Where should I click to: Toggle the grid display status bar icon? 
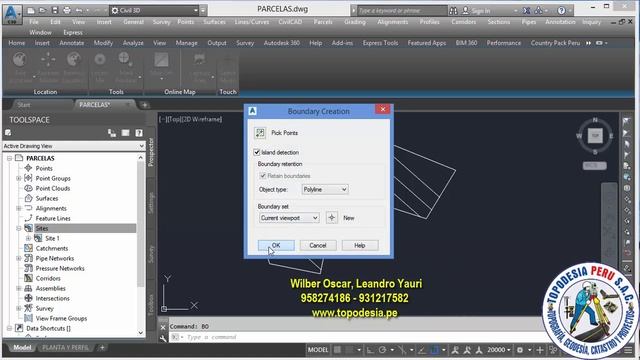tap(338, 350)
